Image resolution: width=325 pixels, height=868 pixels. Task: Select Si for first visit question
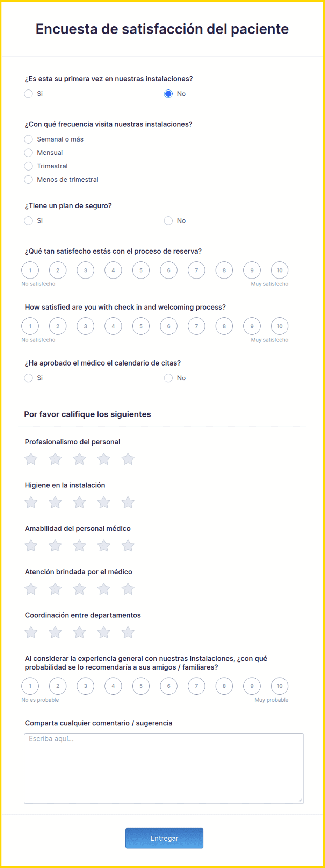tap(28, 94)
